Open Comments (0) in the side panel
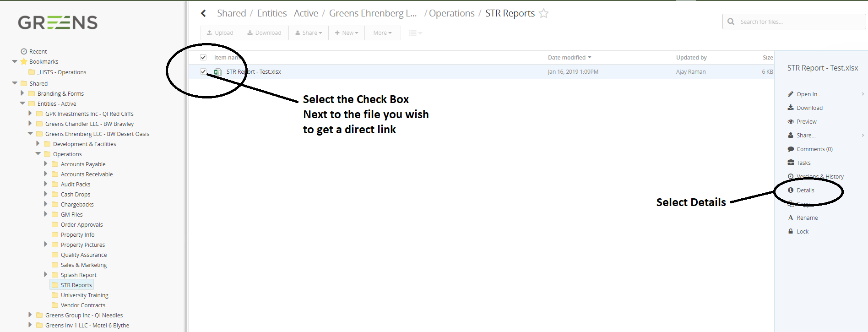This screenshot has height=332, width=868. point(814,149)
